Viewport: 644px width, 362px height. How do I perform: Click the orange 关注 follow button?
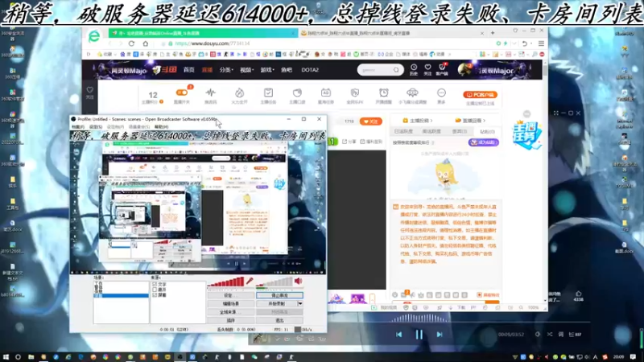coord(371,121)
